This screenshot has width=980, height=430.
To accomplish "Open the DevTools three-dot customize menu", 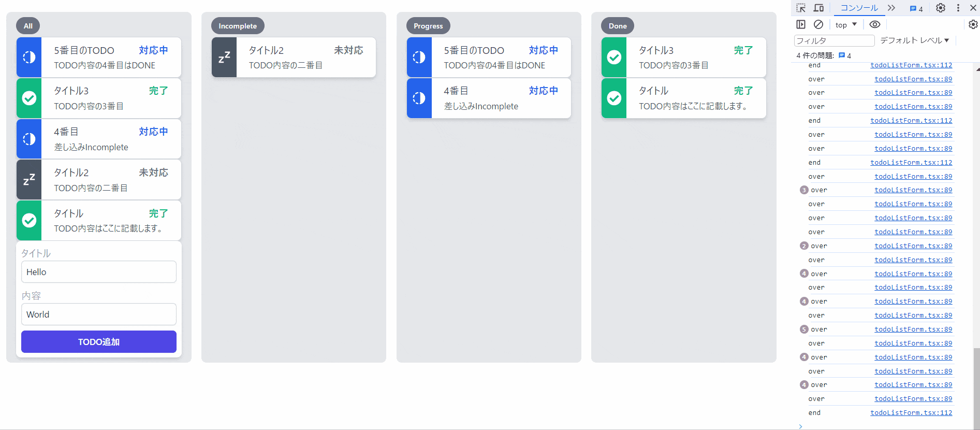I will (958, 8).
